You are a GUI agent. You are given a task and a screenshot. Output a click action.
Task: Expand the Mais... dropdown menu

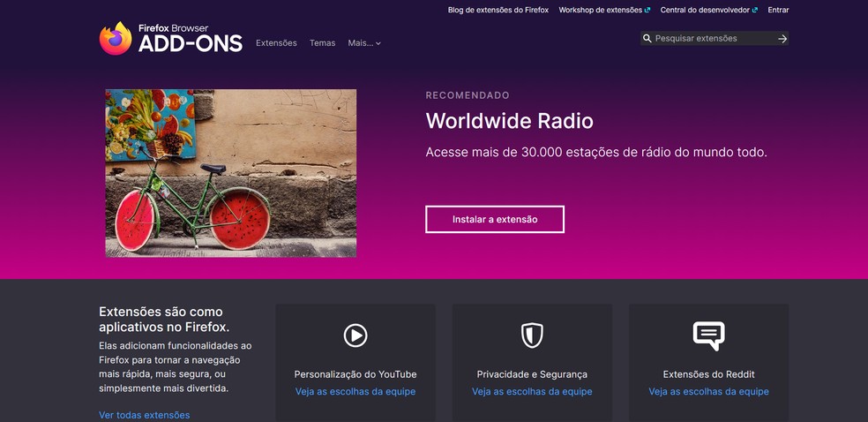(x=364, y=42)
